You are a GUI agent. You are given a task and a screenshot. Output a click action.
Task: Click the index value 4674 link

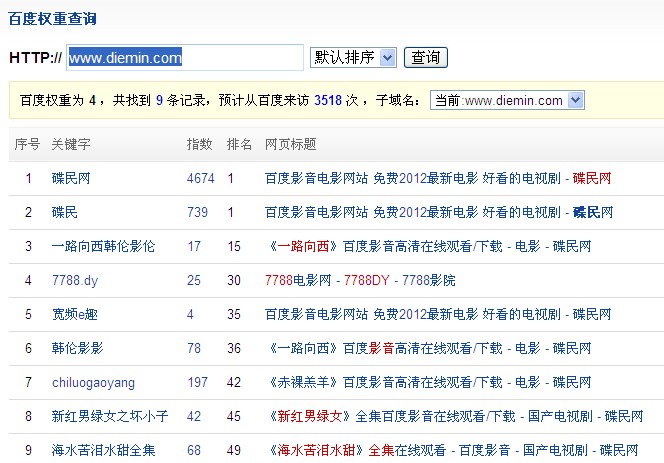pos(201,178)
